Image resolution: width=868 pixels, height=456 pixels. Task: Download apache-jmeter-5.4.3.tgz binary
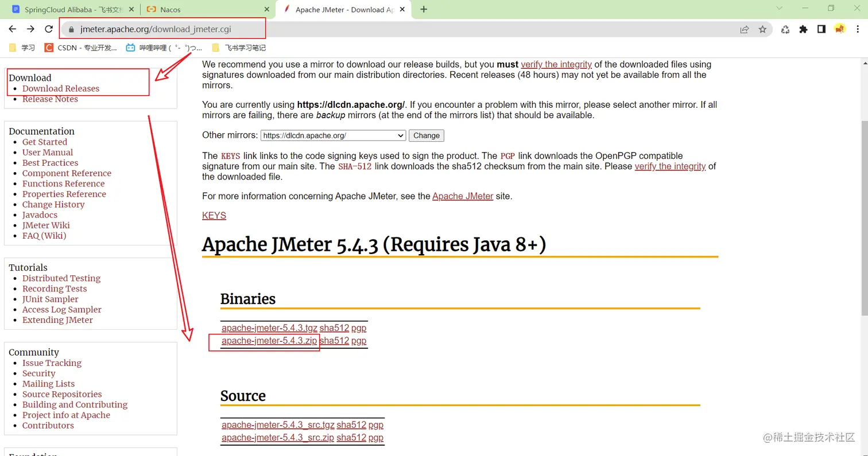269,328
